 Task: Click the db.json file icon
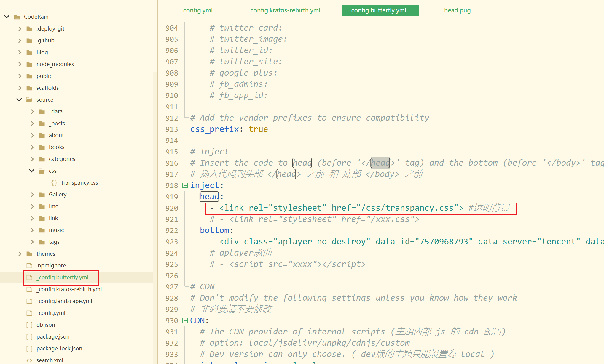29,325
